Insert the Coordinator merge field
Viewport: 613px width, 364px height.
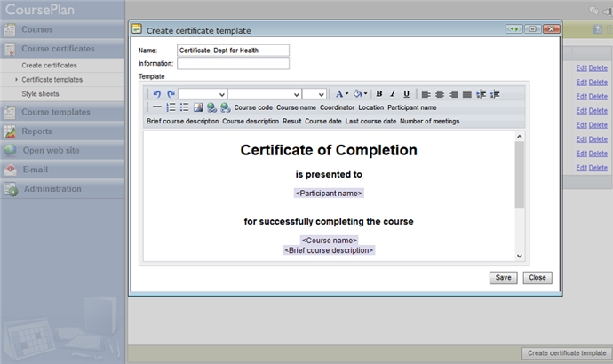click(x=337, y=107)
